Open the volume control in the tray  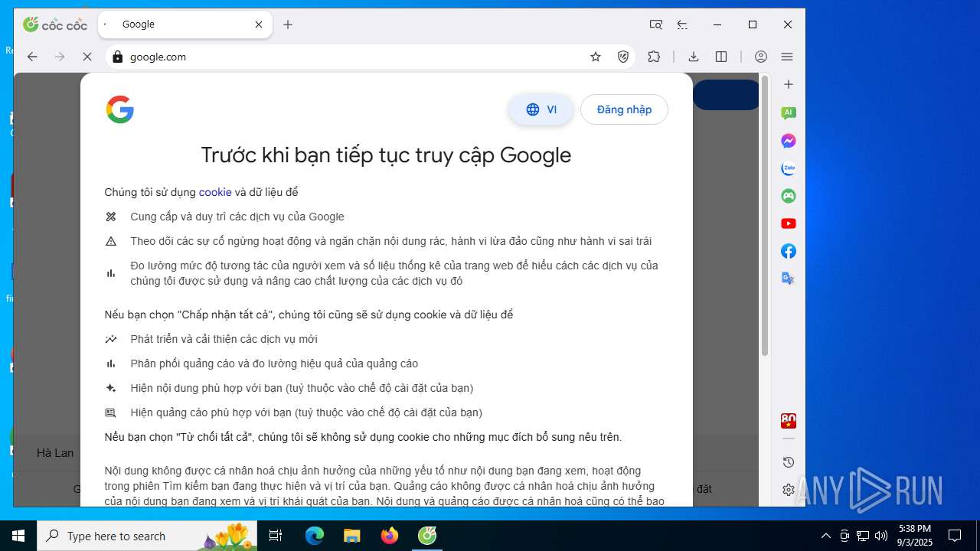(881, 536)
